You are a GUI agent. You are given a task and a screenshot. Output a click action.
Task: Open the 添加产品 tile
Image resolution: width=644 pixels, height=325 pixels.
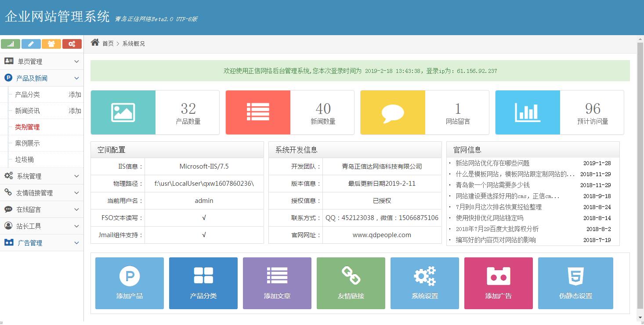click(x=130, y=283)
